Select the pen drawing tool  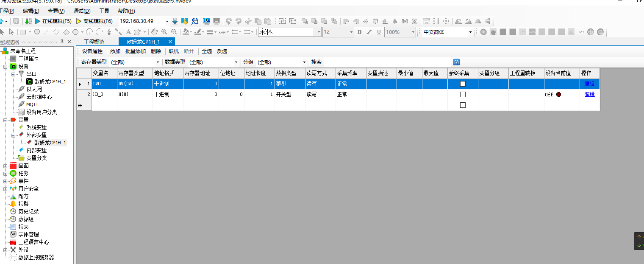(109, 32)
